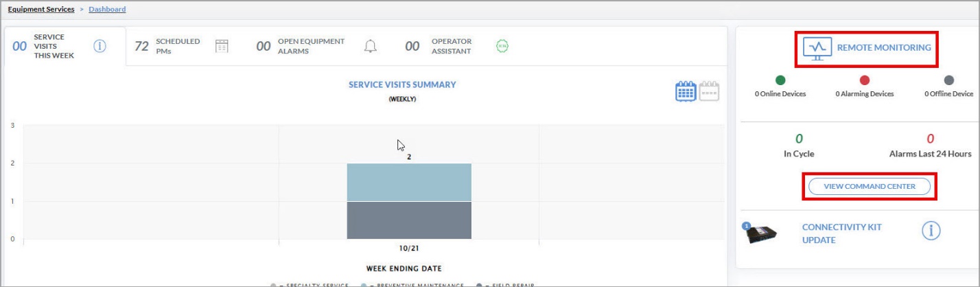Click the Service Visits Summary heading
The width and height of the screenshot is (980, 287).
pyautogui.click(x=402, y=85)
